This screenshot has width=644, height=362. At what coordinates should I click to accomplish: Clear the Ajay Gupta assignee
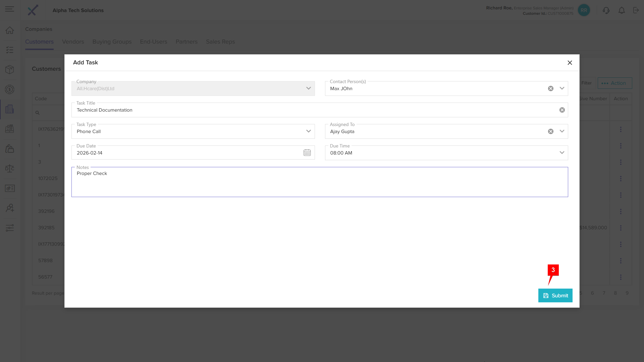[x=550, y=131]
